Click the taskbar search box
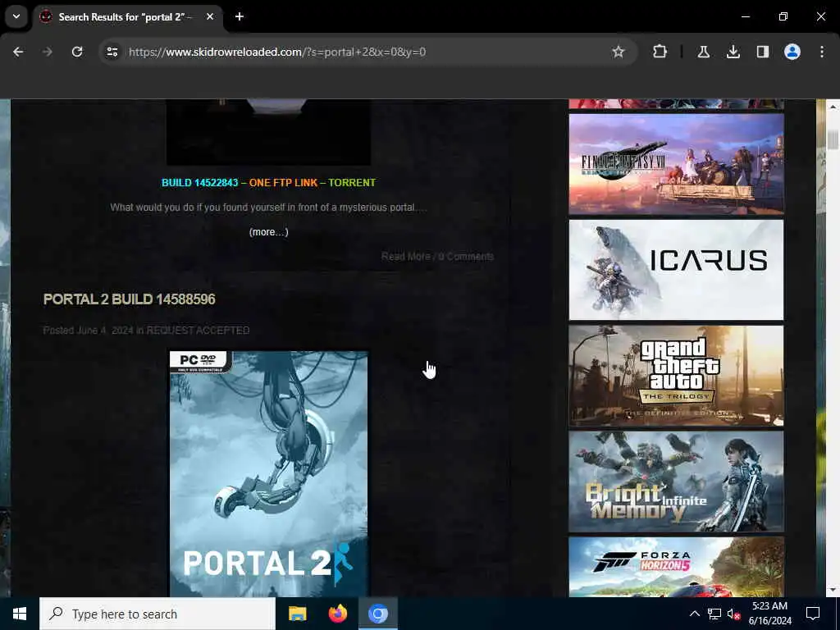 [x=157, y=614]
